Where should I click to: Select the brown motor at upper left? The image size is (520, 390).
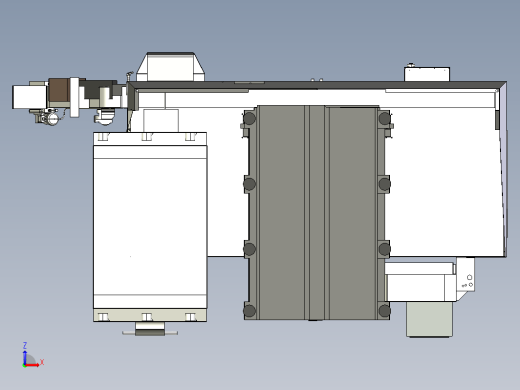(59, 90)
